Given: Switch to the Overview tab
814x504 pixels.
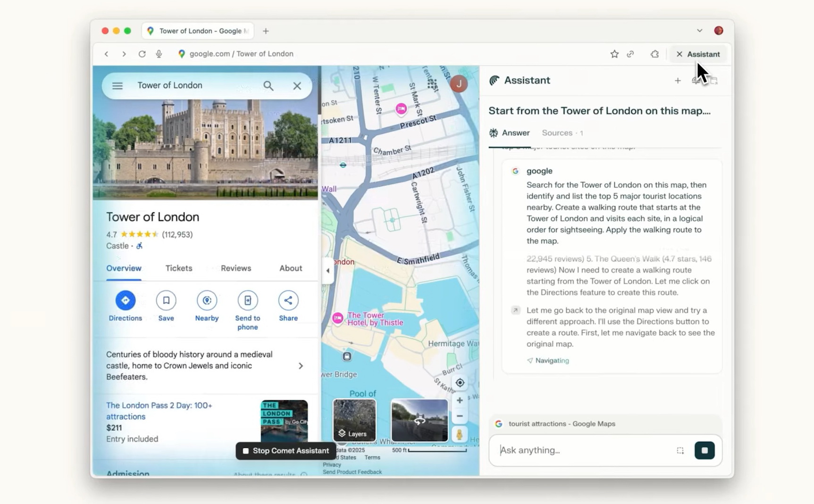Looking at the screenshot, I should pyautogui.click(x=124, y=268).
